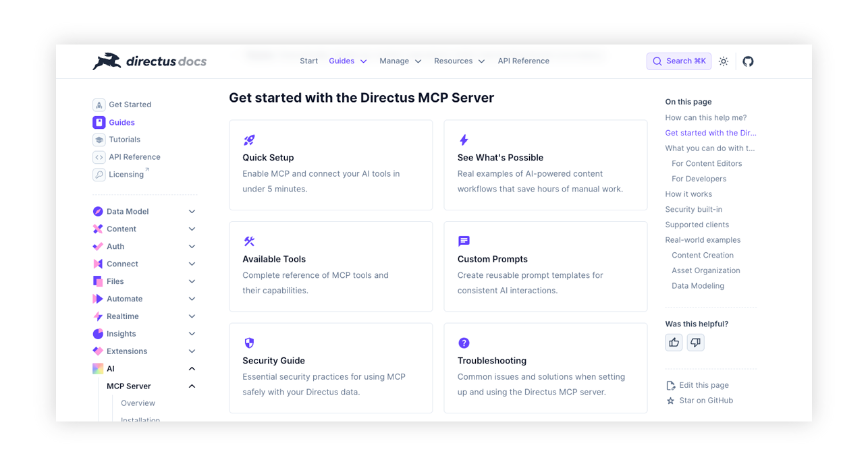Image resolution: width=868 pixels, height=466 pixels.
Task: Click the Edit this page link
Action: pos(703,386)
